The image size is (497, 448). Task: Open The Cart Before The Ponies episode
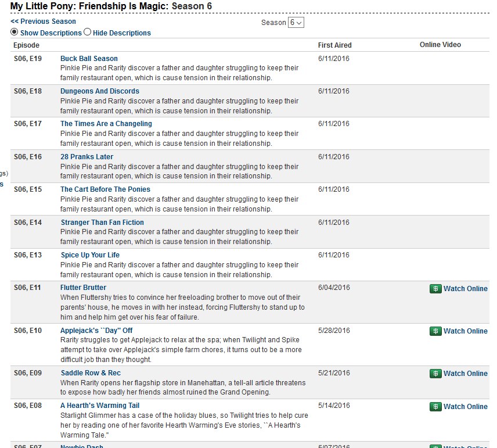tap(105, 189)
